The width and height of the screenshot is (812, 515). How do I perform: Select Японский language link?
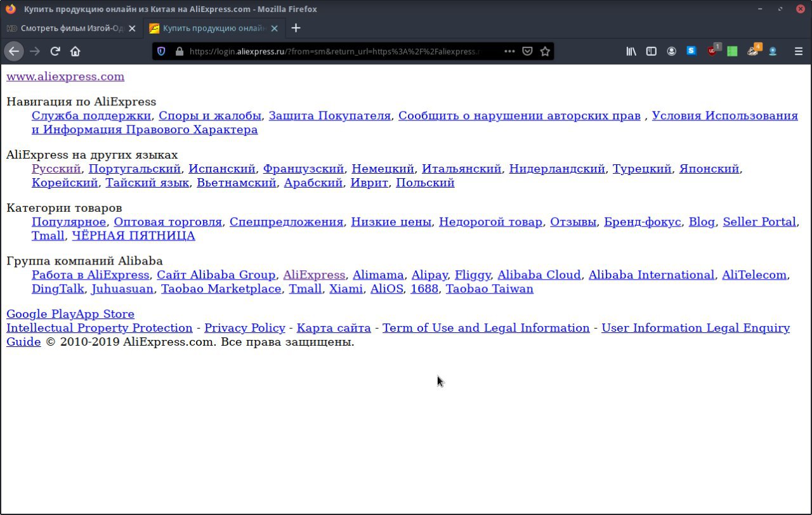(709, 169)
